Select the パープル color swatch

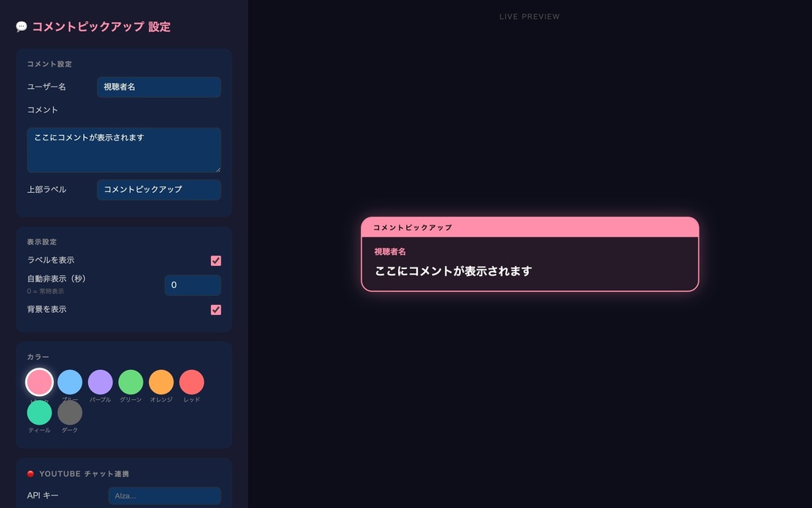coord(100,382)
